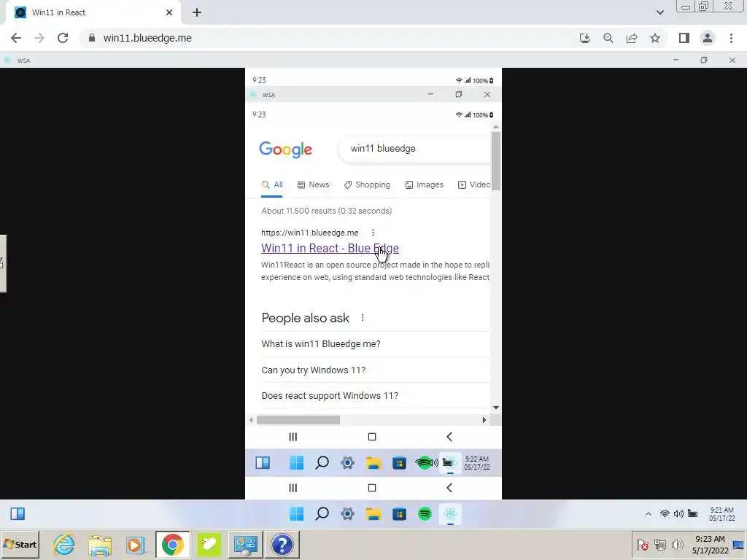
Task: Click the vertical scrollbar thumb in results
Action: click(x=496, y=161)
